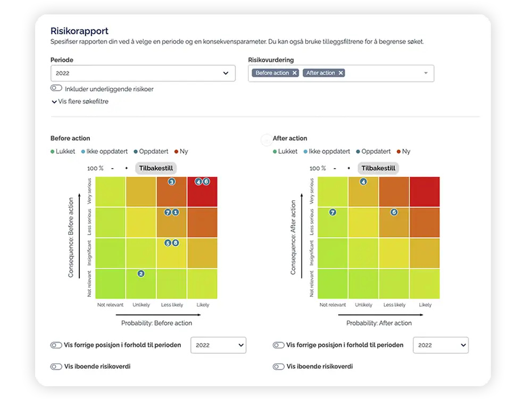Open the Risikovurdering dropdown arrow
532x399 pixels.
426,73
